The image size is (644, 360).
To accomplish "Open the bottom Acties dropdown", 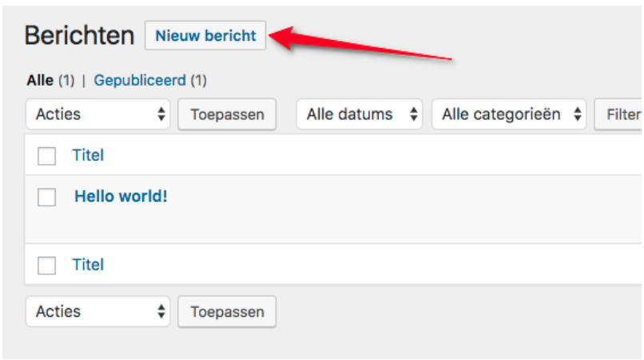I will [x=98, y=311].
